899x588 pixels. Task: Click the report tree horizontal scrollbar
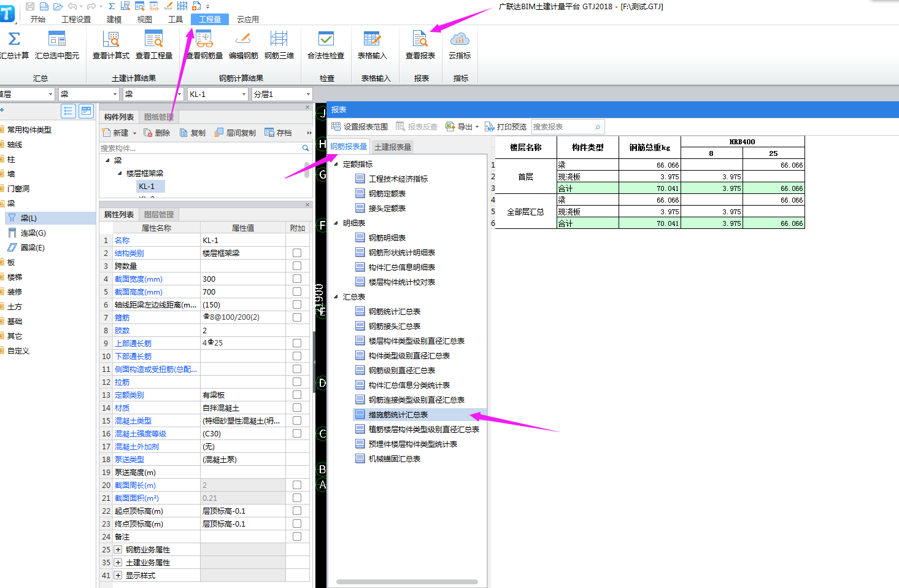(x=407, y=582)
